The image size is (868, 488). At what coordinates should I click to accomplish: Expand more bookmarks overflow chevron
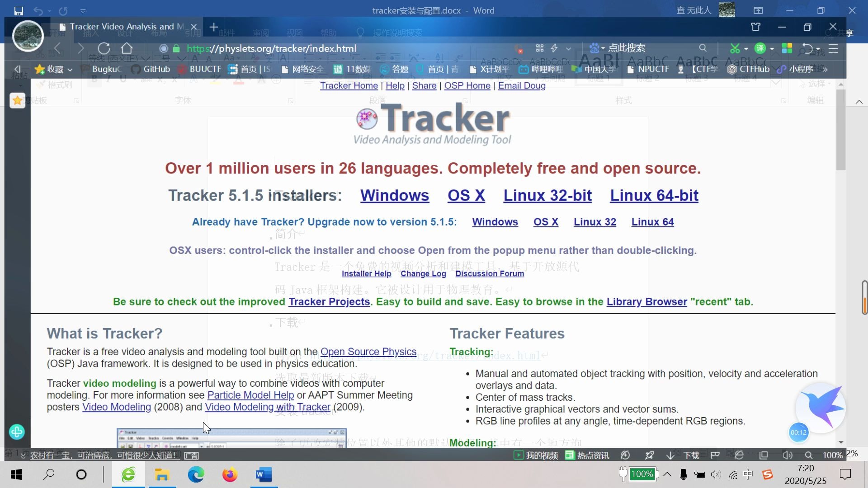(x=825, y=69)
